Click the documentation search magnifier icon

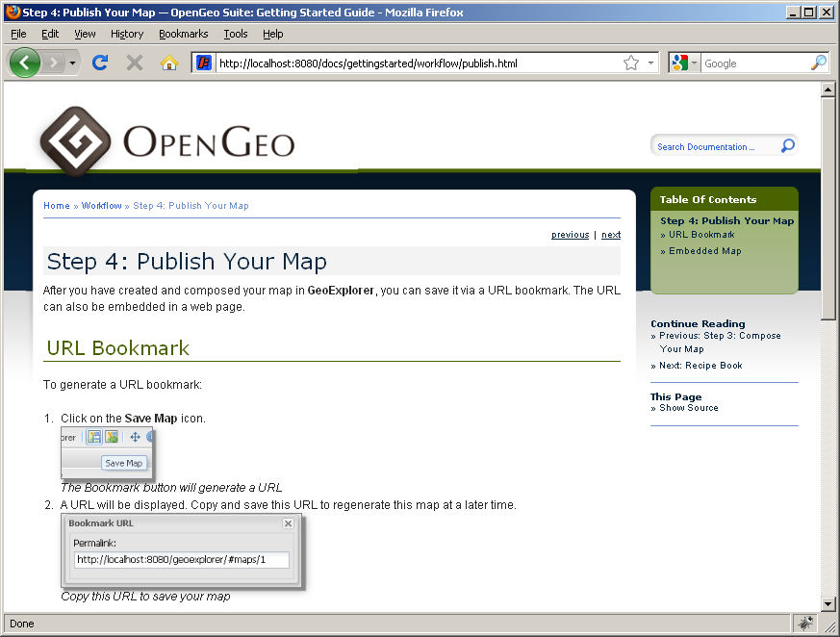click(787, 146)
